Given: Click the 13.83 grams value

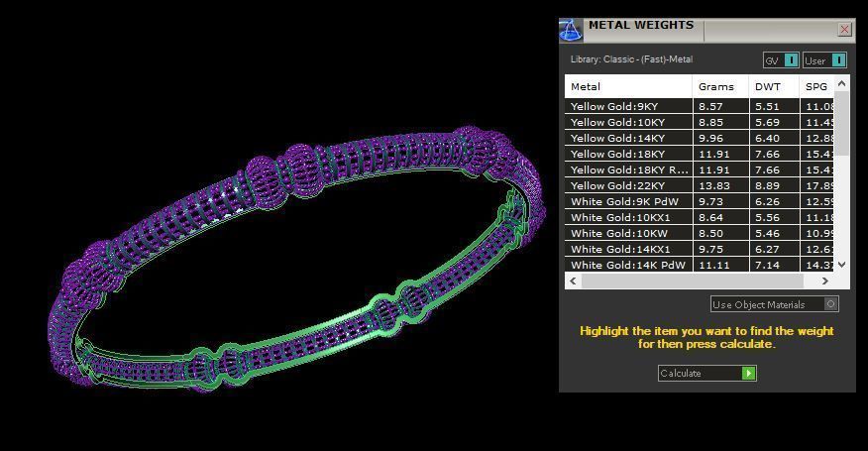Looking at the screenshot, I should tap(714, 185).
